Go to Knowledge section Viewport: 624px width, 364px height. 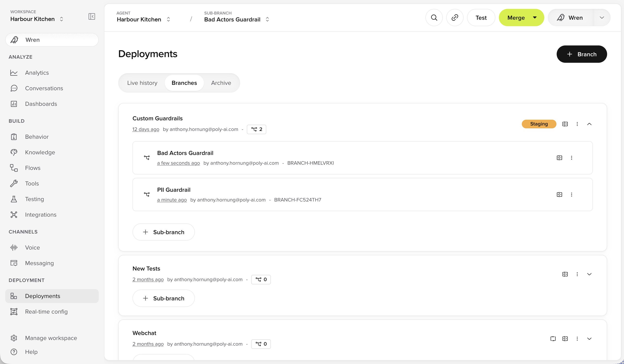click(x=52, y=152)
